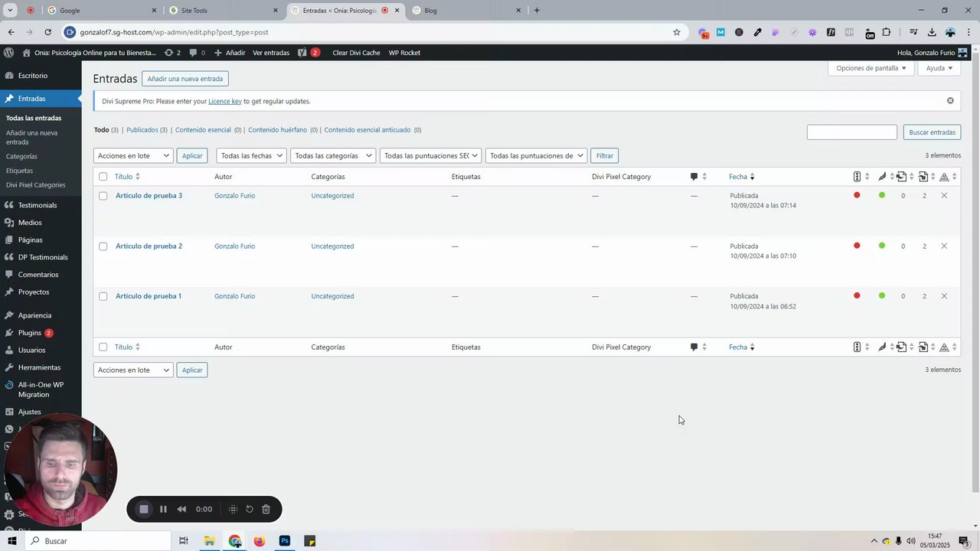Click Buscar entradas button

[932, 132]
